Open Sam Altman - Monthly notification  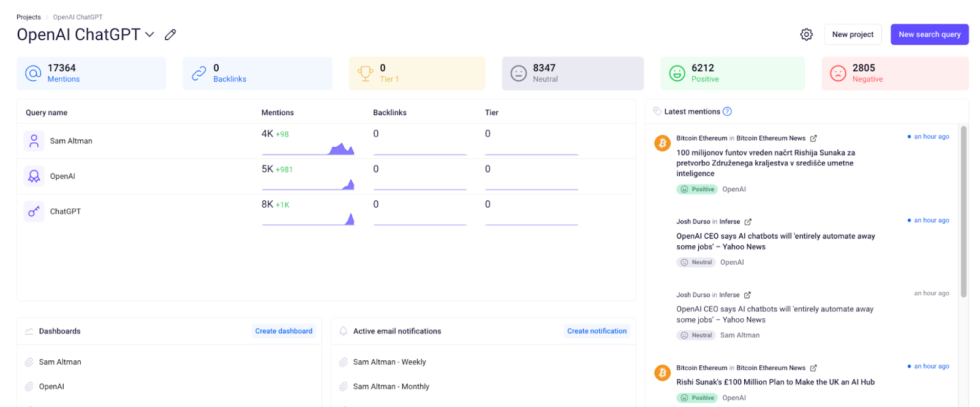pos(391,387)
